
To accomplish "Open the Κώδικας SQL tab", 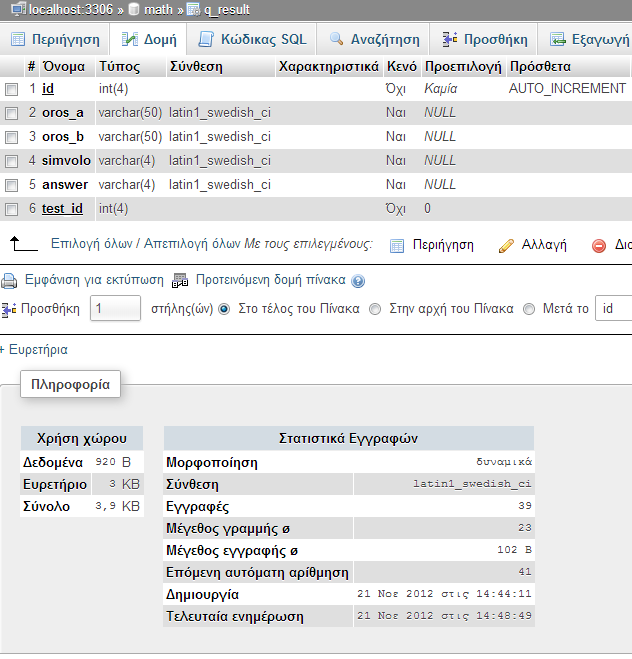I will tap(252, 39).
